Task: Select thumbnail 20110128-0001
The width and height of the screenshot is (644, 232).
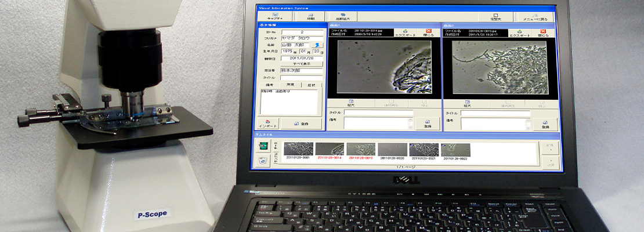Action: (x=298, y=151)
